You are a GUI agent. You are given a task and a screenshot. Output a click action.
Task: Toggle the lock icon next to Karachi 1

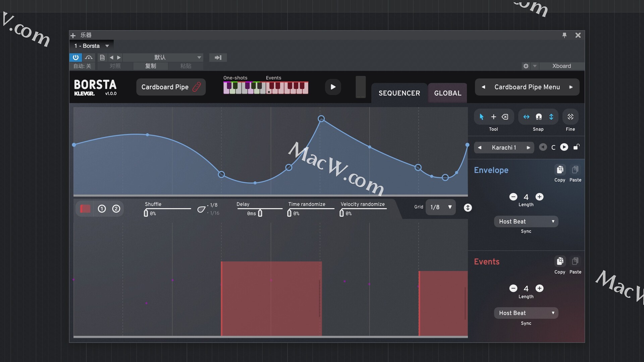pyautogui.click(x=576, y=147)
